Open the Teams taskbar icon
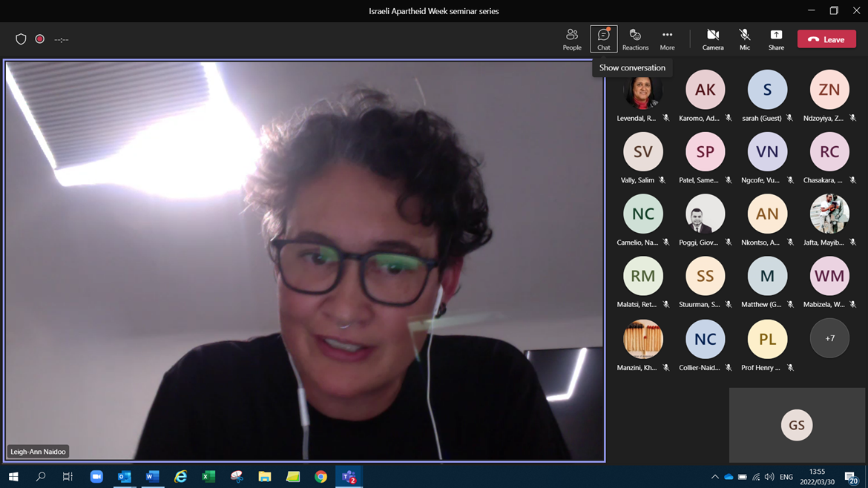 [x=349, y=476]
